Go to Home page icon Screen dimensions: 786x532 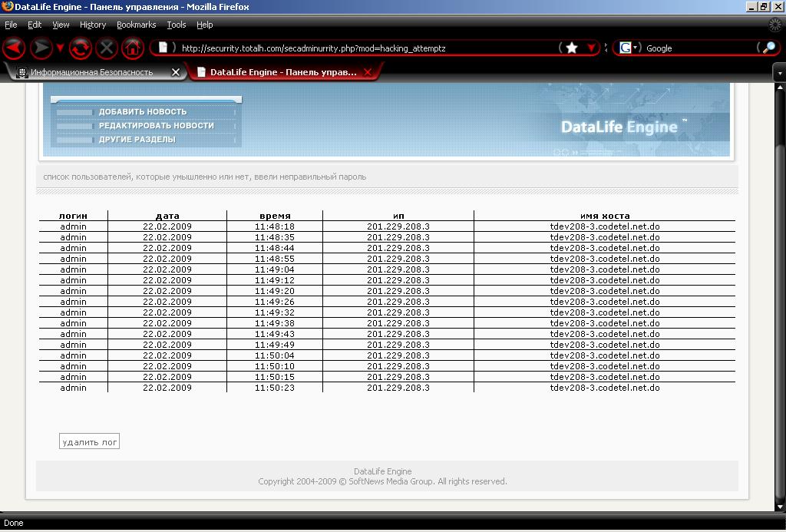133,48
